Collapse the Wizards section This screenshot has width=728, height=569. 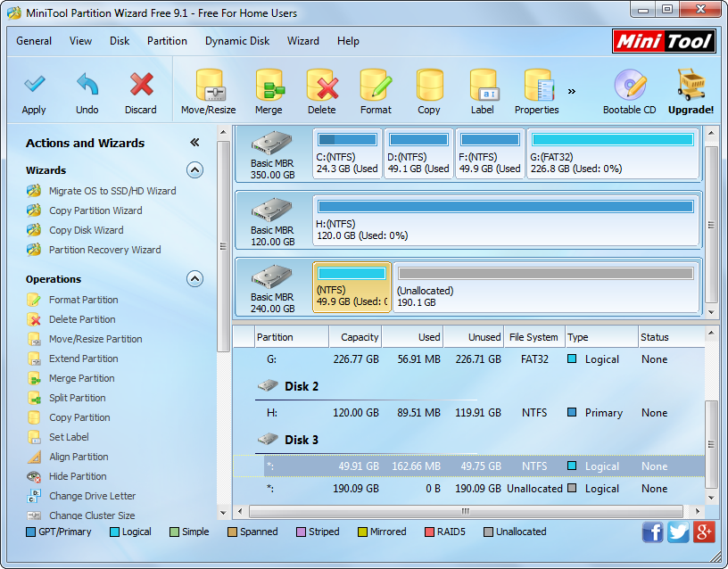tap(195, 170)
